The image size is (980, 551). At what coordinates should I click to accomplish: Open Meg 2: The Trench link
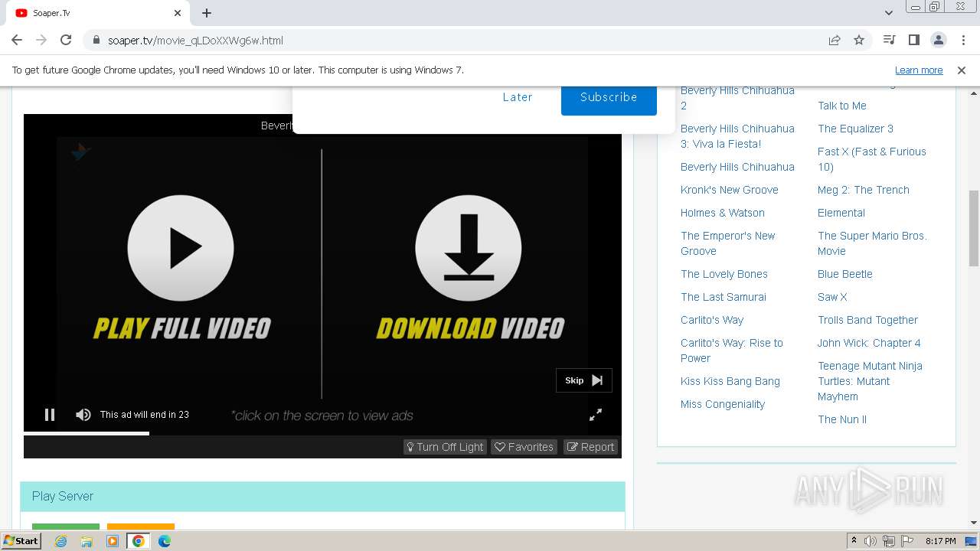[x=863, y=190]
